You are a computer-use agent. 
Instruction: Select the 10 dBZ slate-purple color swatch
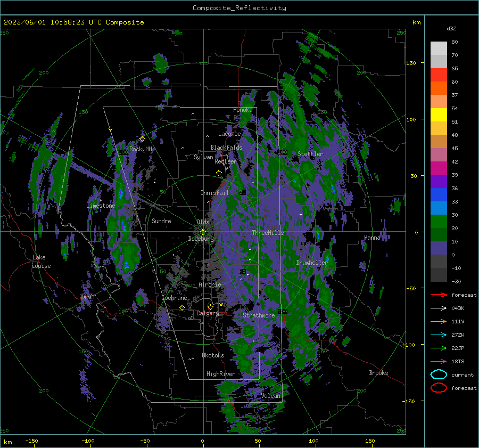click(x=439, y=248)
